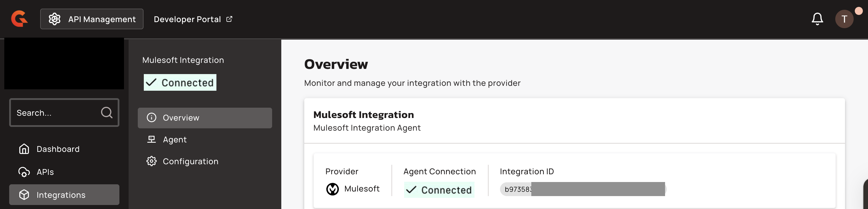Click the Overview info icon

point(151,117)
